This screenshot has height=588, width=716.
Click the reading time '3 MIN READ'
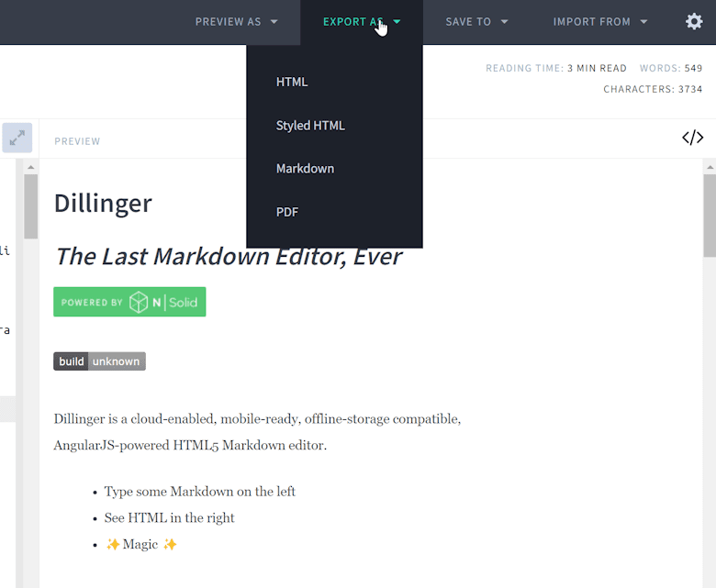pyautogui.click(x=597, y=69)
